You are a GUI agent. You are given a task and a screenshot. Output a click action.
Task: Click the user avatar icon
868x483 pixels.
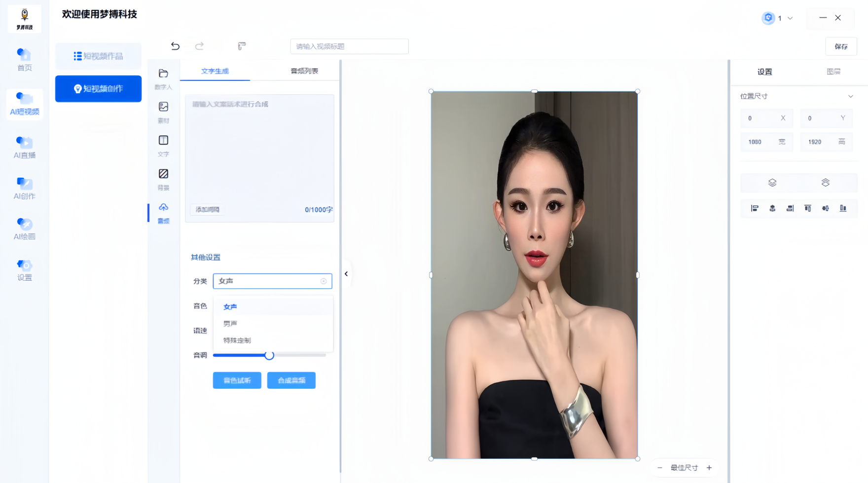coord(768,18)
